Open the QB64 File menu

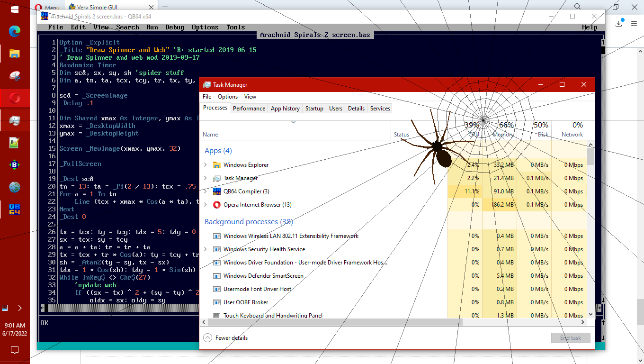coord(55,27)
